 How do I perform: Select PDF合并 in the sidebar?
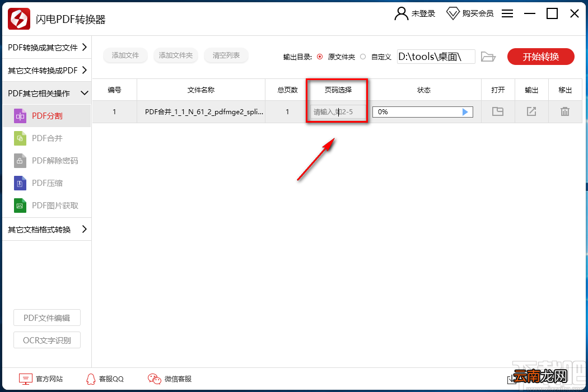[47, 138]
